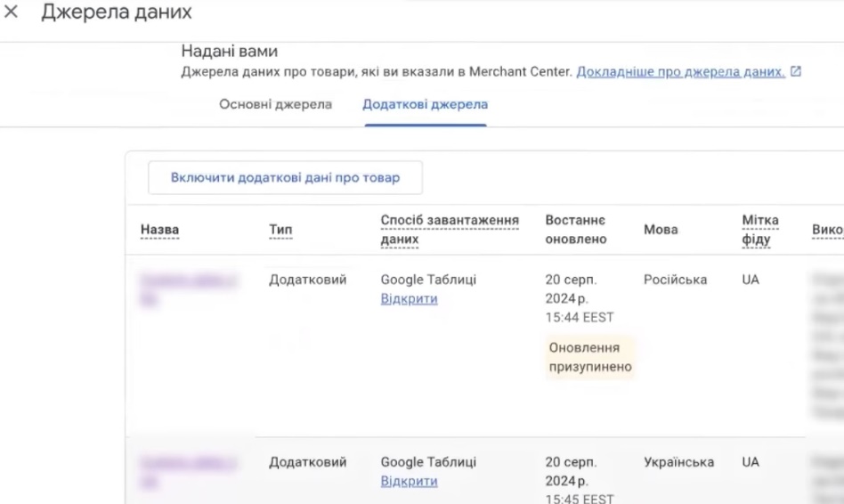The width and height of the screenshot is (844, 504).
Task: Click the external link icon after Докладніше
Action: [x=796, y=72]
